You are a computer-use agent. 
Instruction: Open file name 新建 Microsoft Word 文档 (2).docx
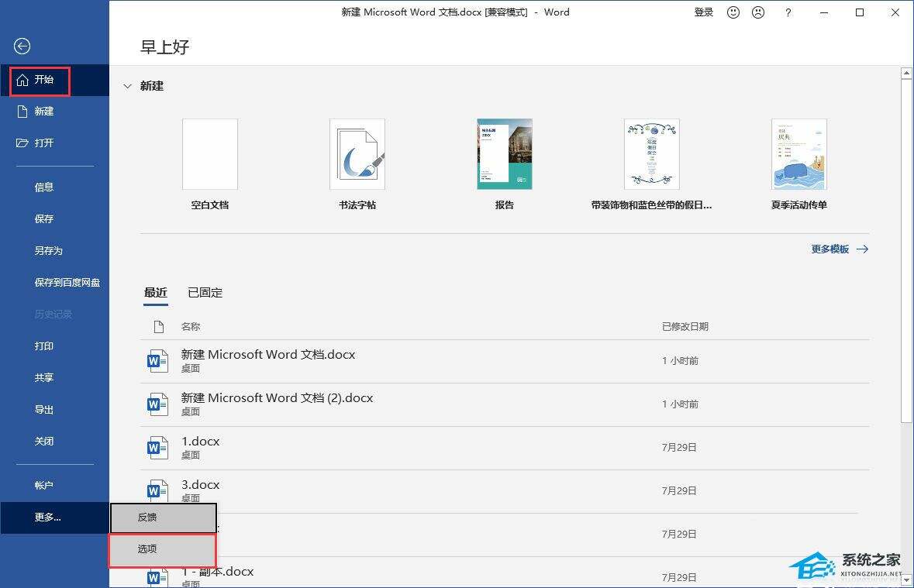click(277, 398)
